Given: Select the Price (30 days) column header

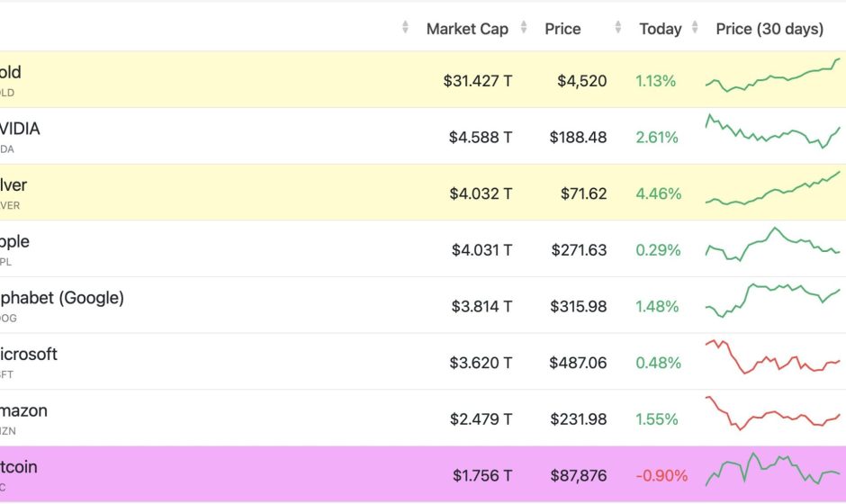Looking at the screenshot, I should (769, 29).
